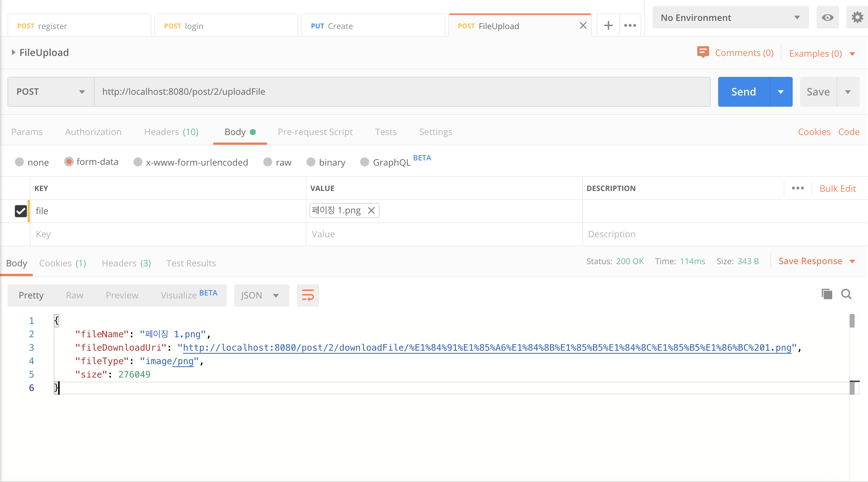Save Response button text
The height and width of the screenshot is (482, 868).
click(x=810, y=261)
